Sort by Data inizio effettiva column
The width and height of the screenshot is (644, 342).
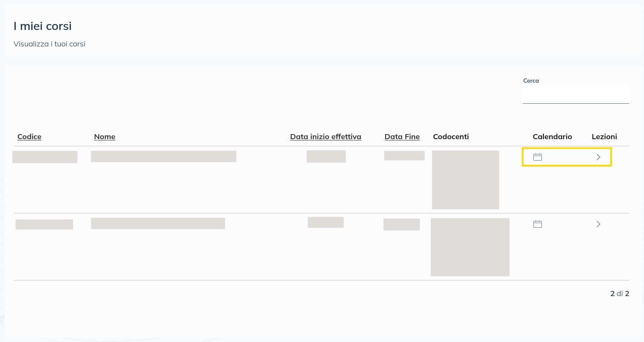(x=326, y=137)
